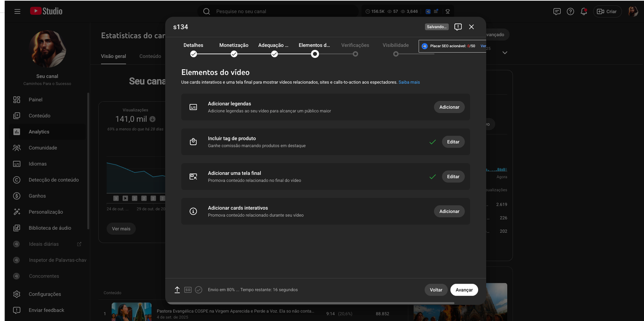
Task: Open Detecção de conteúdo in sidebar
Action: pyautogui.click(x=47, y=180)
